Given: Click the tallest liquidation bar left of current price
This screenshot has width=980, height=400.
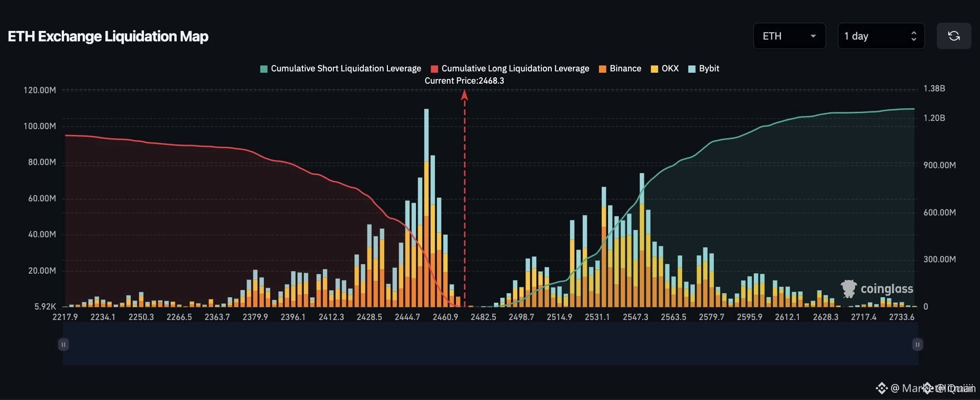Looking at the screenshot, I should (426, 208).
